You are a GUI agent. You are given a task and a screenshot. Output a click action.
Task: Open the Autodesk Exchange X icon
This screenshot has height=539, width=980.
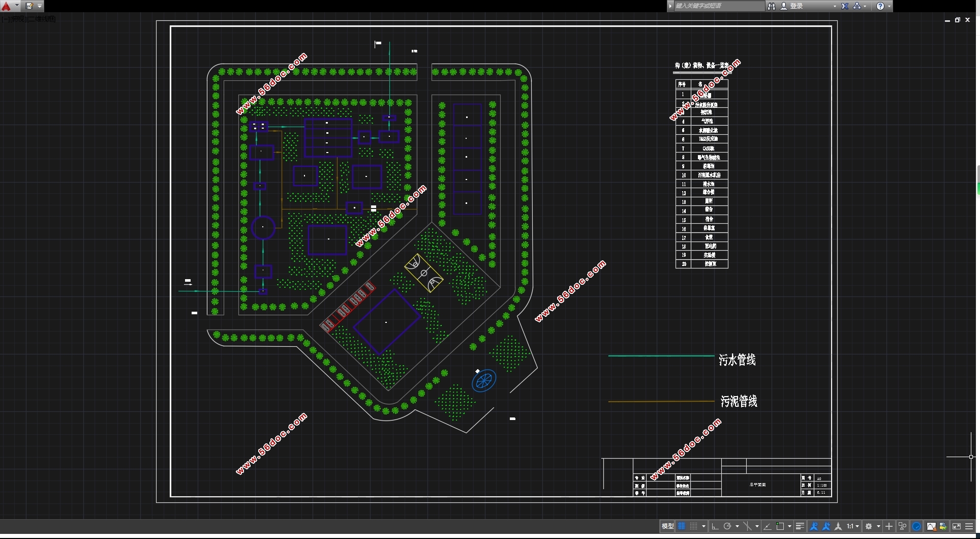click(x=845, y=6)
